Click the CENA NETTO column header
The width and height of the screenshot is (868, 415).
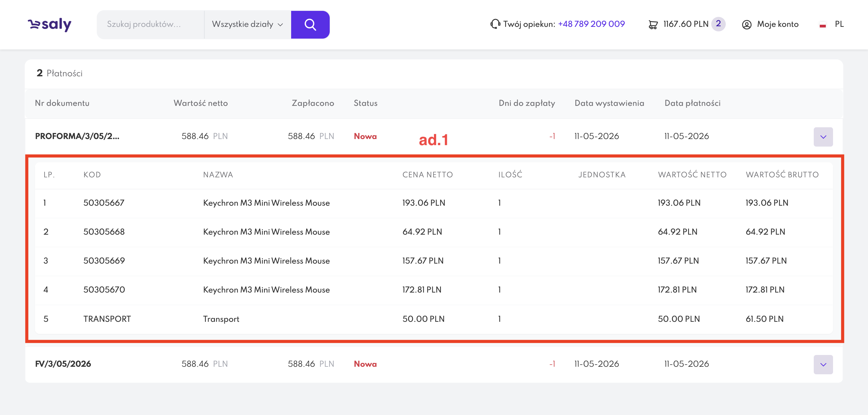click(x=428, y=175)
